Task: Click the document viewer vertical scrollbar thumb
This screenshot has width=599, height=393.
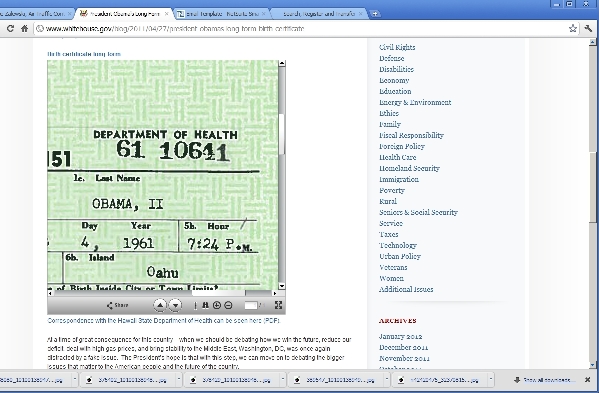Action: coord(282,134)
